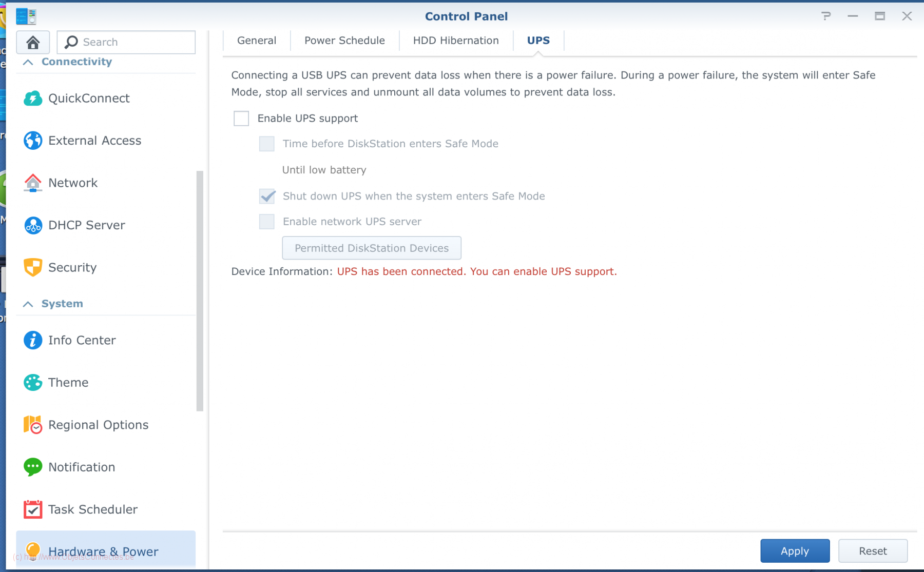924x572 pixels.
Task: Open External Access globe icon
Action: [33, 141]
